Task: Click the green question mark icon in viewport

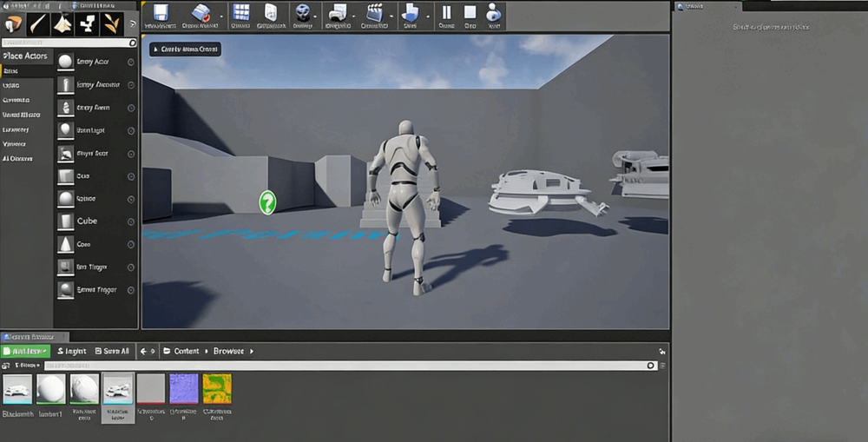Action: [x=267, y=202]
